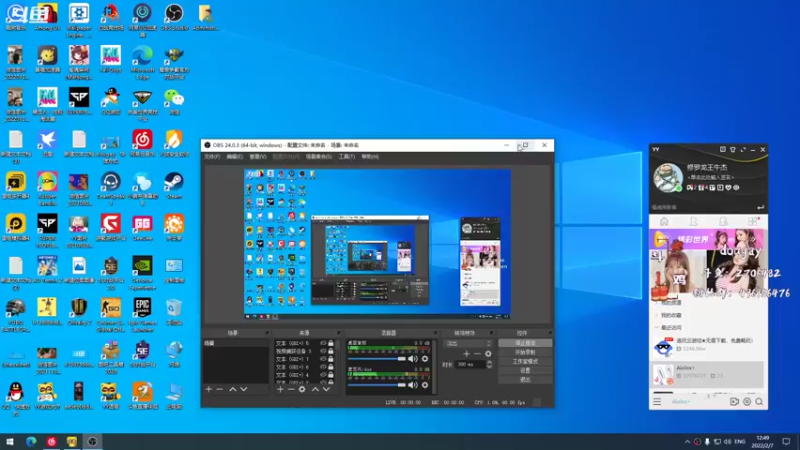Mute the 麦克风/Aux speaker icon
This screenshot has height=450, width=800.
pos(413,385)
